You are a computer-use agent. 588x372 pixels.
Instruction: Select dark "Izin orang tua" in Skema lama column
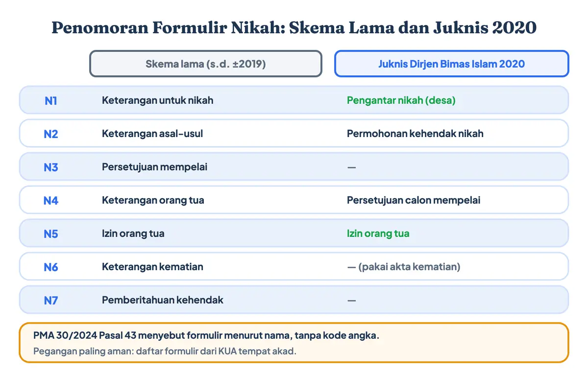point(133,233)
